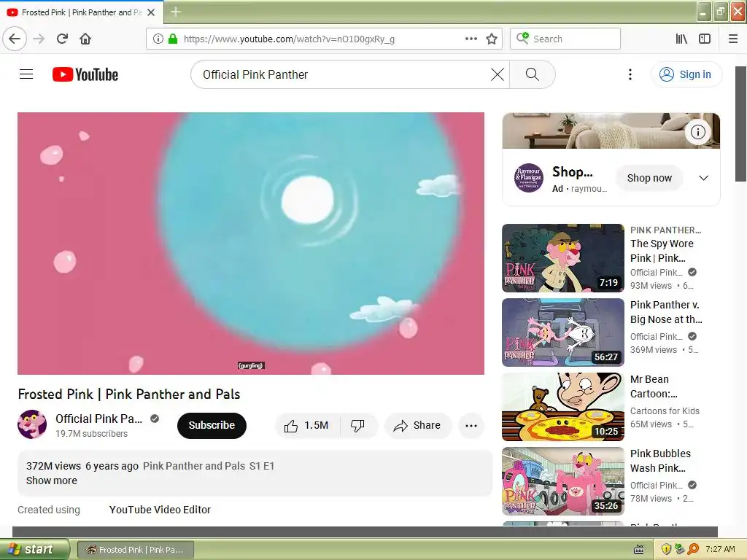
Task: Open the browser home page icon
Action: click(85, 39)
